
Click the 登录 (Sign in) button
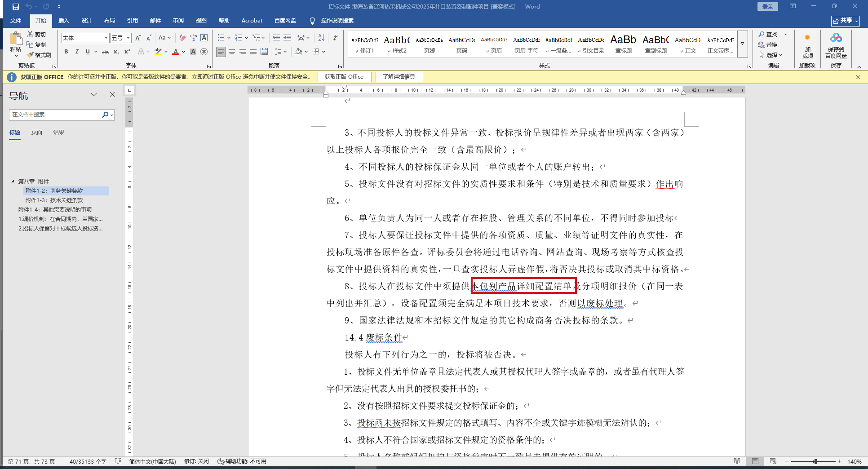(x=767, y=7)
